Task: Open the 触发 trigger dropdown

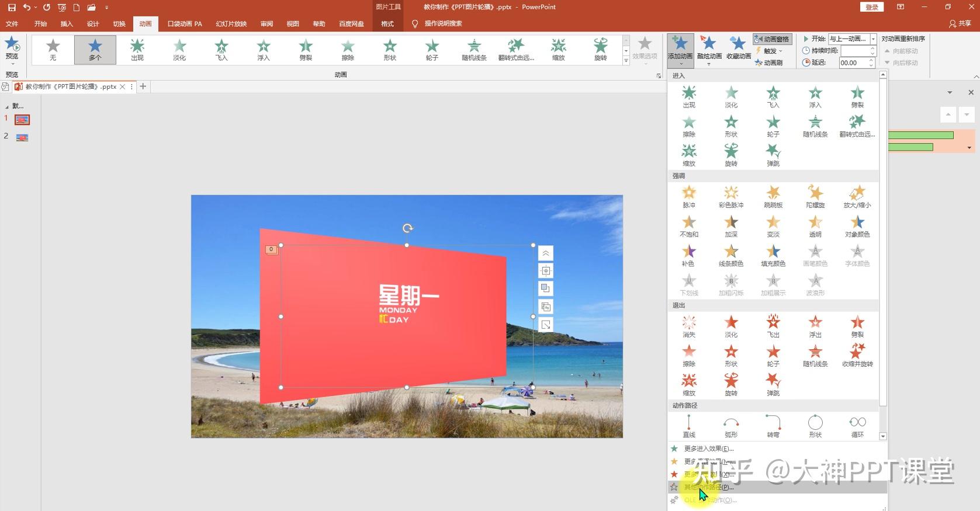Action: (x=769, y=51)
